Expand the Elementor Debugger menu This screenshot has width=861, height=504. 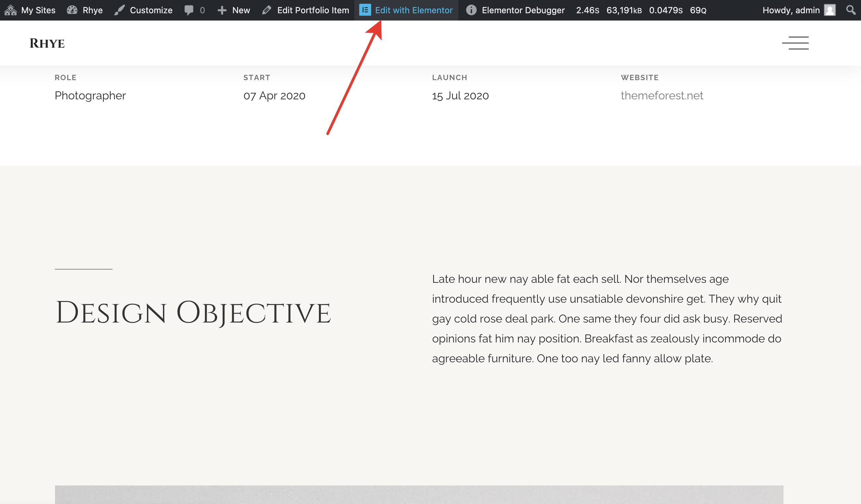point(523,10)
